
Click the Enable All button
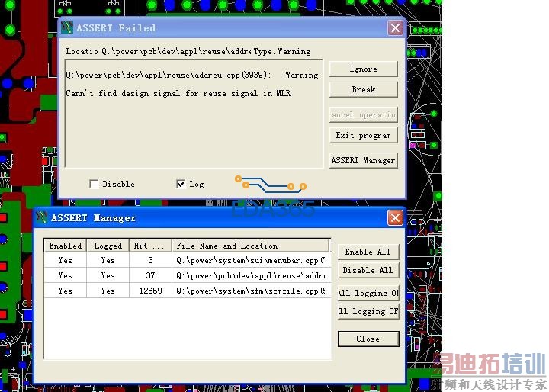click(368, 252)
